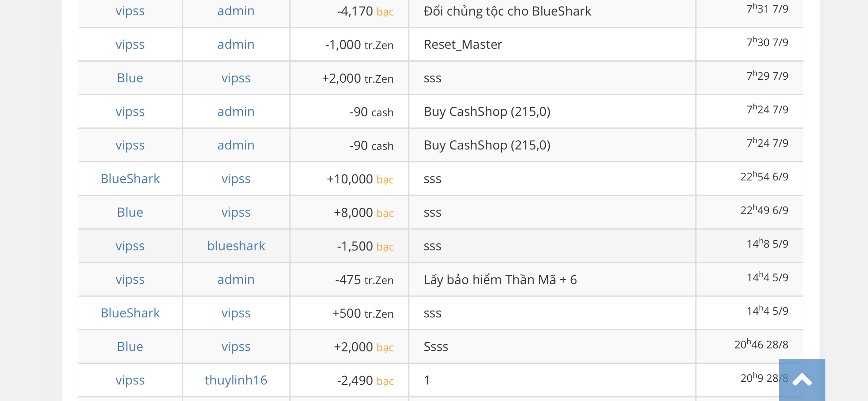Select the 'Đổi chủng tộc cho BlueShark' description
Image resolution: width=868 pixels, height=401 pixels.
tap(507, 11)
